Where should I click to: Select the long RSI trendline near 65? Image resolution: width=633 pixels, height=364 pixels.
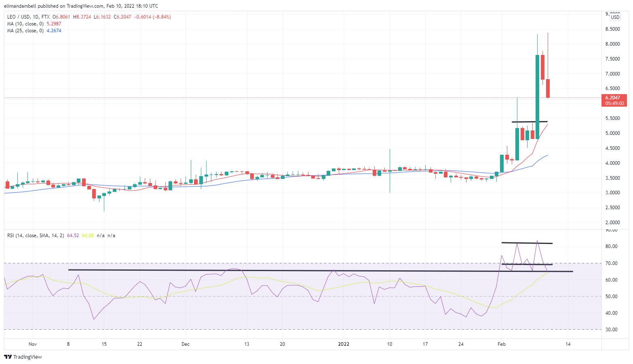click(x=321, y=270)
